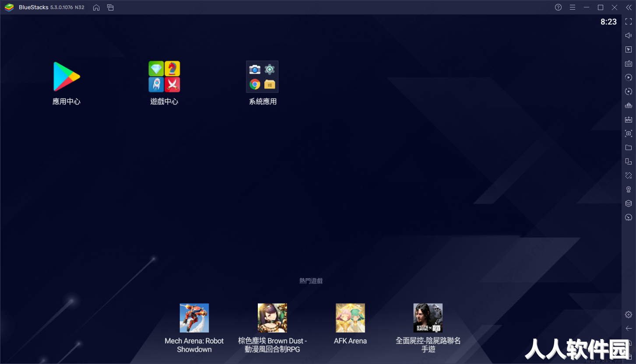Toggle the lock cursor icon in sidebar
The width and height of the screenshot is (636, 364).
tap(629, 49)
